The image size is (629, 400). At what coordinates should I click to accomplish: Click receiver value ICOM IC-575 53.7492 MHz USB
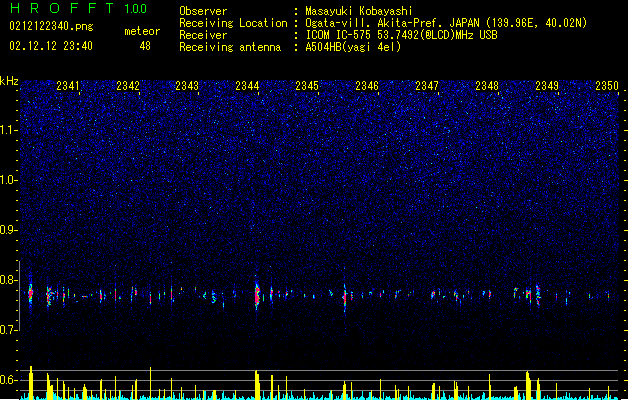coord(401,35)
